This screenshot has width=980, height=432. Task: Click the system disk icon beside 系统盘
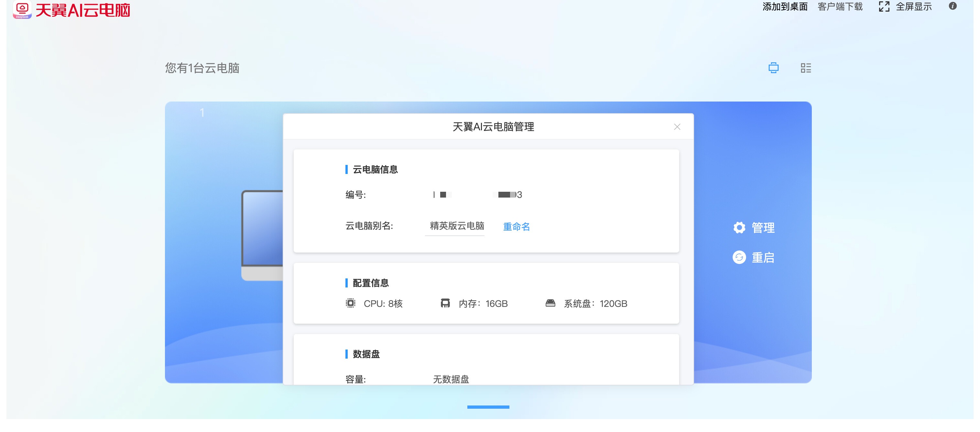pos(550,303)
